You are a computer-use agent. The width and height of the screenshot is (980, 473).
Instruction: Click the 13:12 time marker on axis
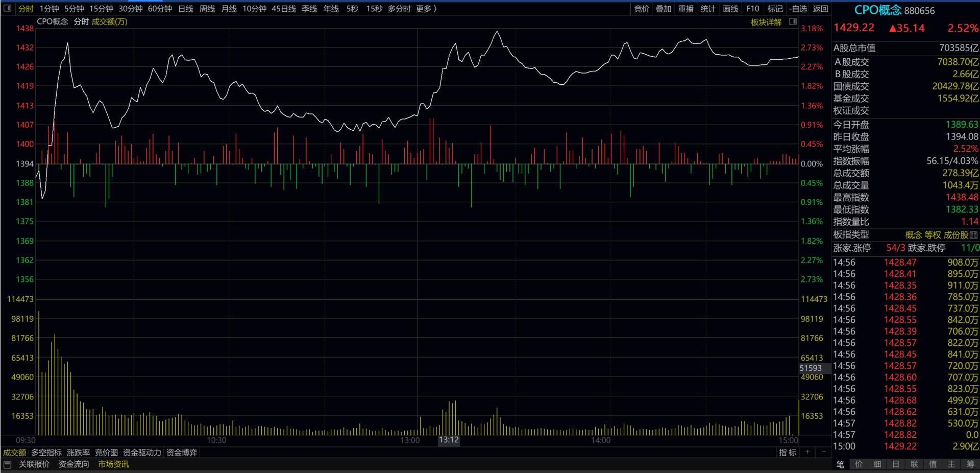[x=449, y=440]
